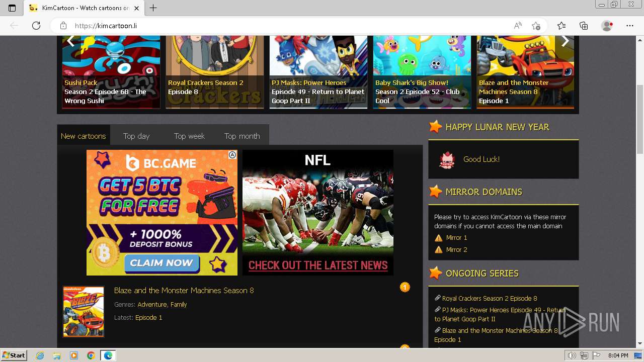Click the BC.GAME Claim Now ad
This screenshot has width=644, height=362.
pos(162,213)
